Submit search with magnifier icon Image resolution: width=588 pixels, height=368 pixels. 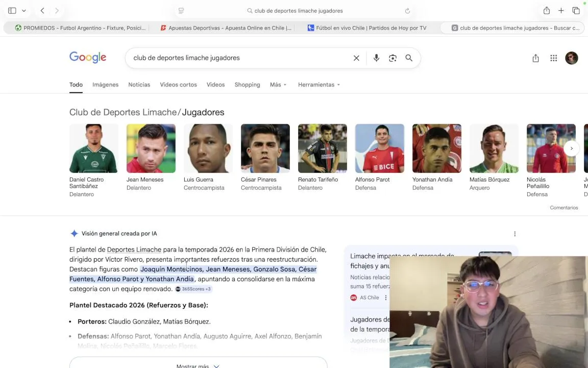409,58
